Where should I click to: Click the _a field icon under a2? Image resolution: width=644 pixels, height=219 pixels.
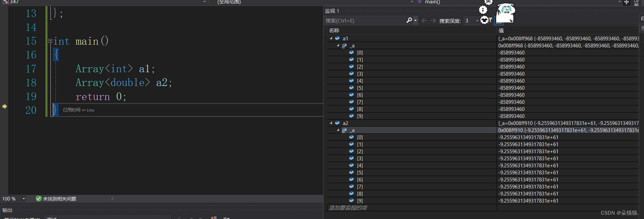point(345,130)
